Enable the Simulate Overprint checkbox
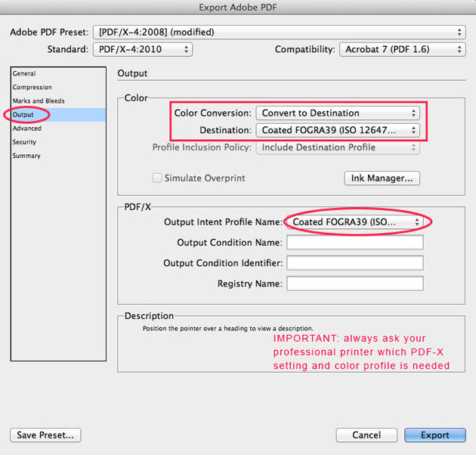476x455 pixels. (x=157, y=178)
